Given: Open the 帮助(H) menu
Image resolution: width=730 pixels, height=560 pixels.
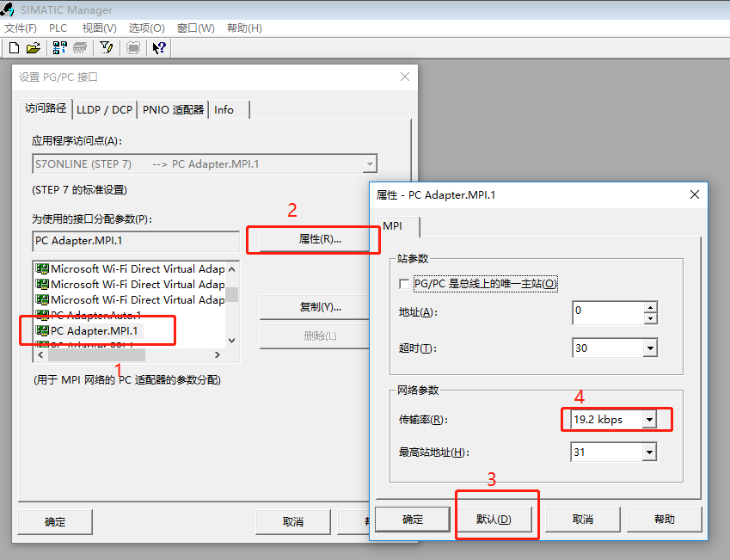Looking at the screenshot, I should coord(244,28).
